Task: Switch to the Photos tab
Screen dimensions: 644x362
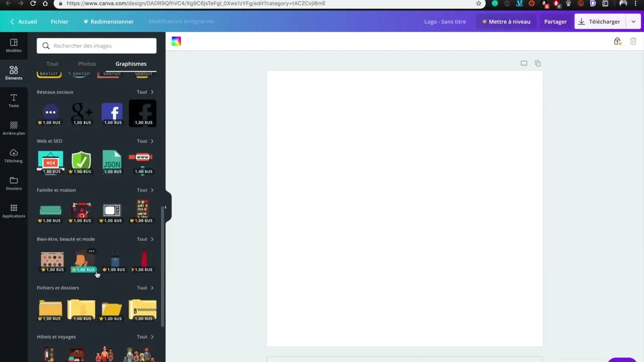Action: click(87, 64)
